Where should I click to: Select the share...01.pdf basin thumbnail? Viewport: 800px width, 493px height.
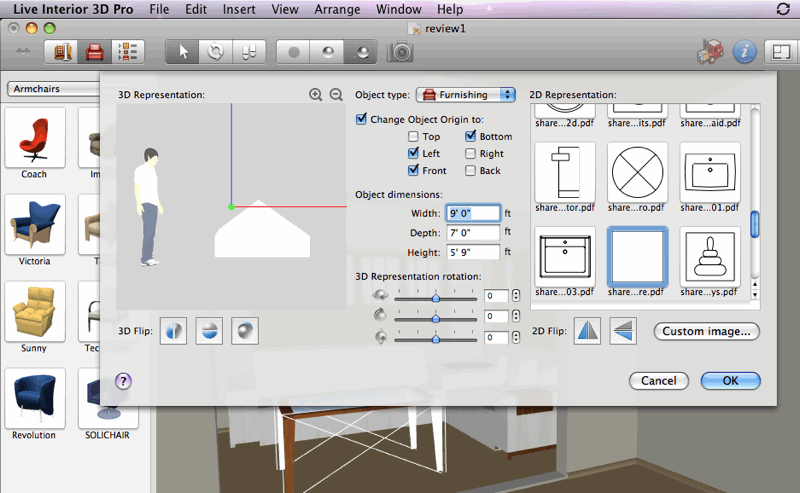point(710,173)
